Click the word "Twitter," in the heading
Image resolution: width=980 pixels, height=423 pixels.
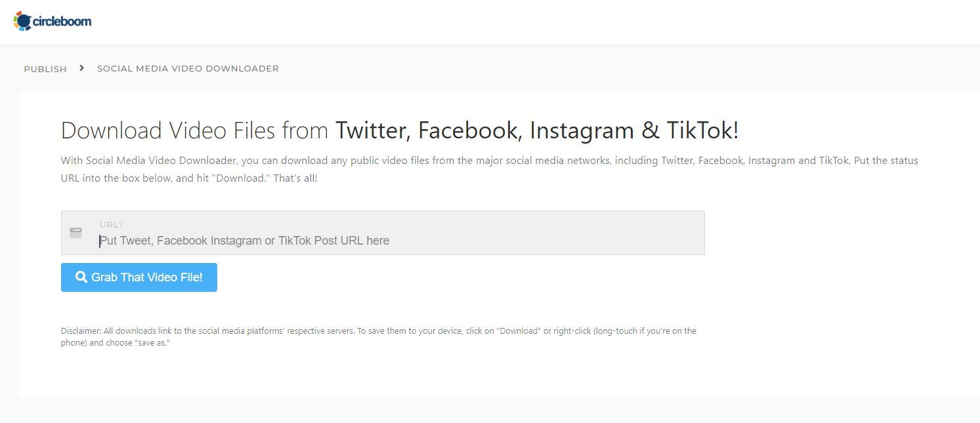point(373,131)
